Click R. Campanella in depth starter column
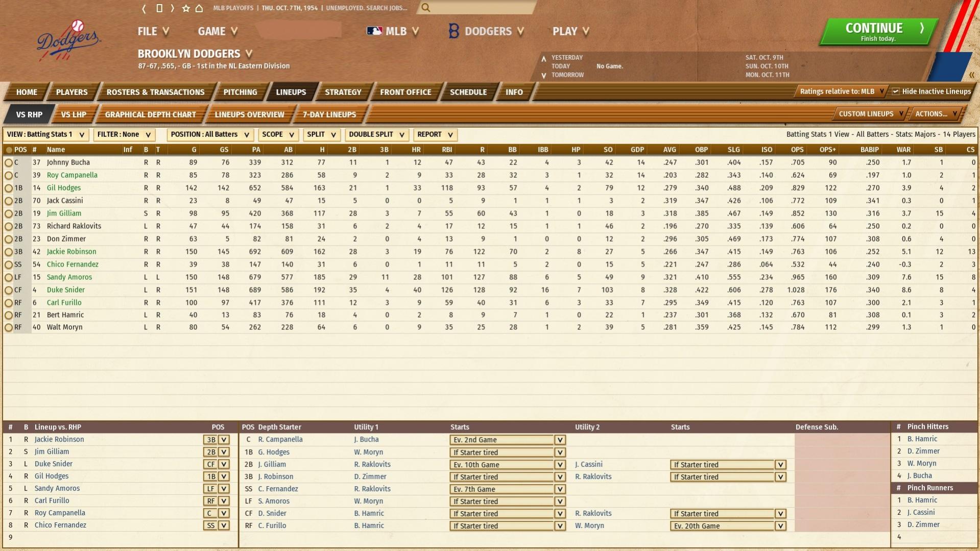Viewport: 980px width, 551px height. tap(280, 440)
